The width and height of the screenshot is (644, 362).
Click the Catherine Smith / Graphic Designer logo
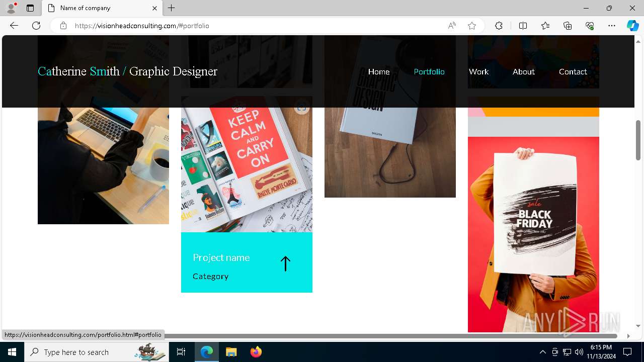(128, 71)
